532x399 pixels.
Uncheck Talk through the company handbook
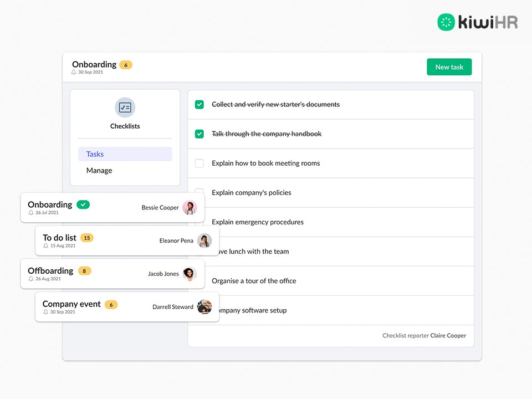[199, 134]
